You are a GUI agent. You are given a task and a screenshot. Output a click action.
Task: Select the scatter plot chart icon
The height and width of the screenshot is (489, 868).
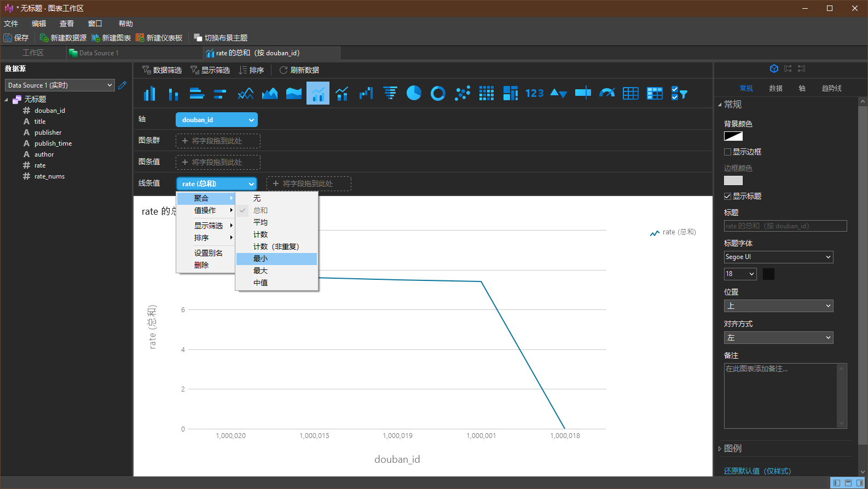[x=462, y=94]
